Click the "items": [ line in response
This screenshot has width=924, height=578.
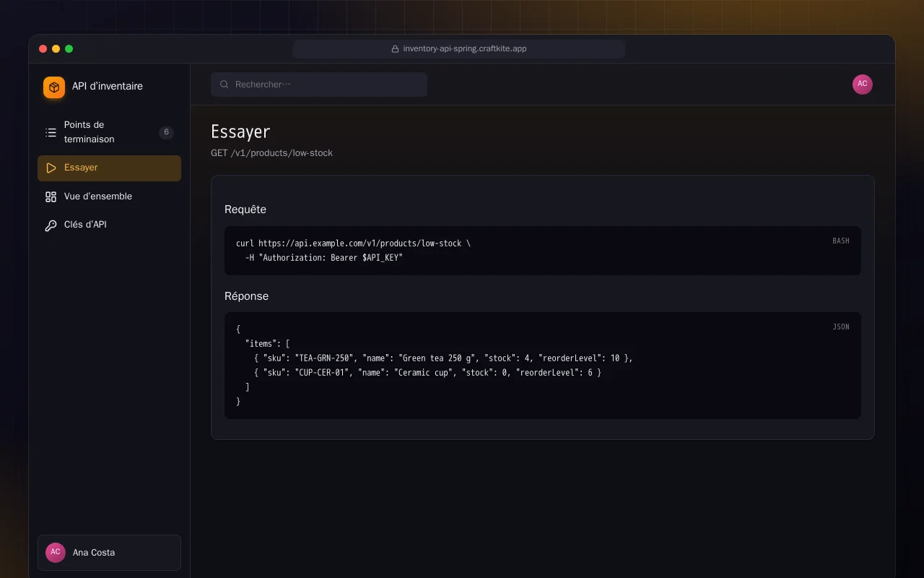point(268,344)
